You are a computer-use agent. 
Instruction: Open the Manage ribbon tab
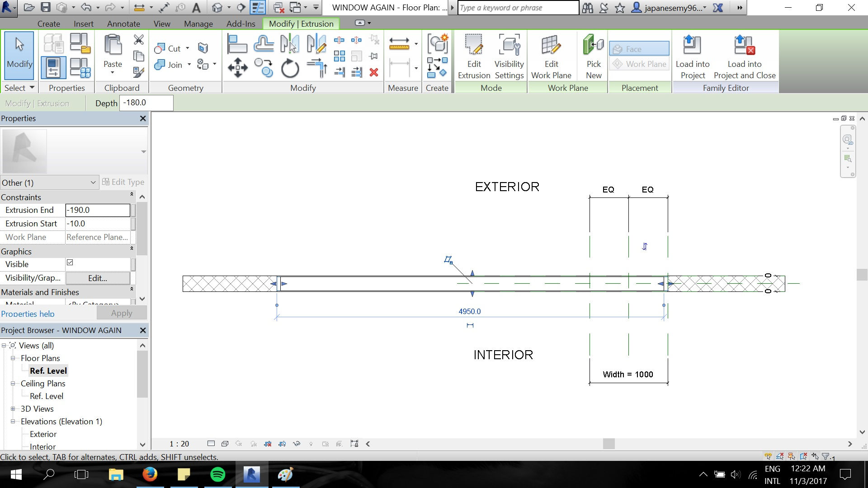198,24
